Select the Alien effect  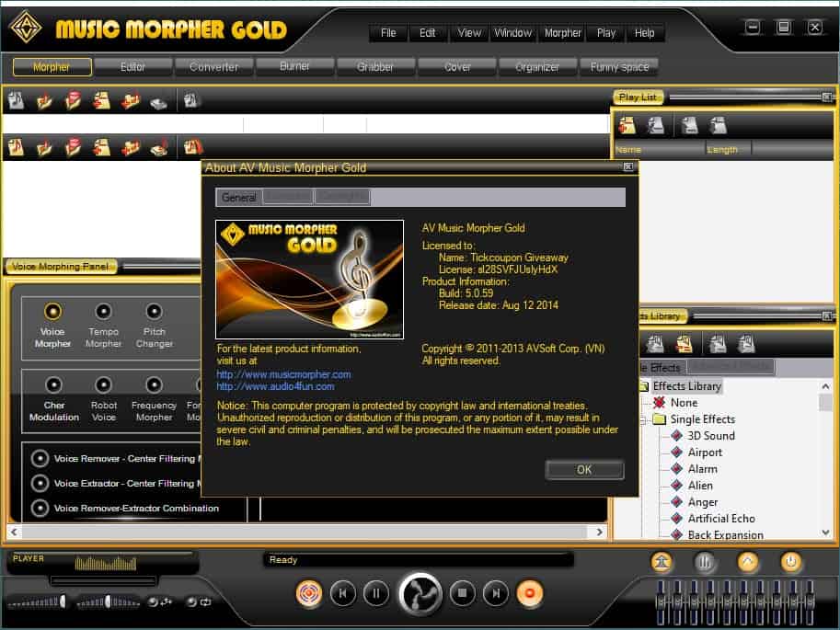(x=701, y=486)
